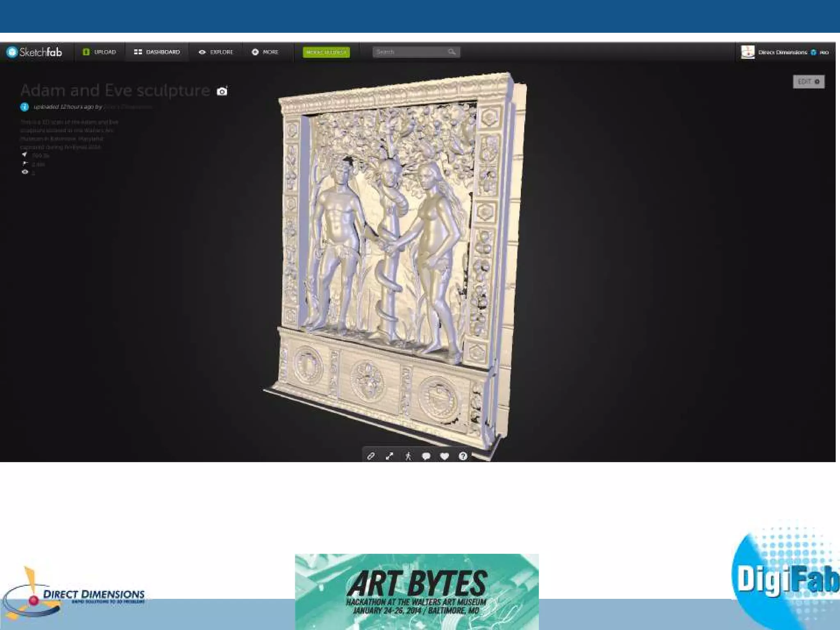Image resolution: width=840 pixels, height=630 pixels.
Task: Open the uploader name link after 'by'
Action: click(128, 107)
